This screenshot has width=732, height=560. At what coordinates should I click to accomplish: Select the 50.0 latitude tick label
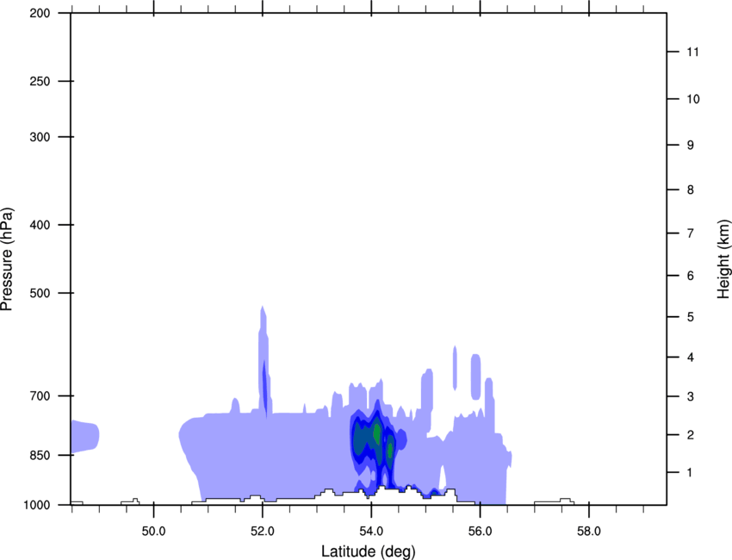point(154,531)
